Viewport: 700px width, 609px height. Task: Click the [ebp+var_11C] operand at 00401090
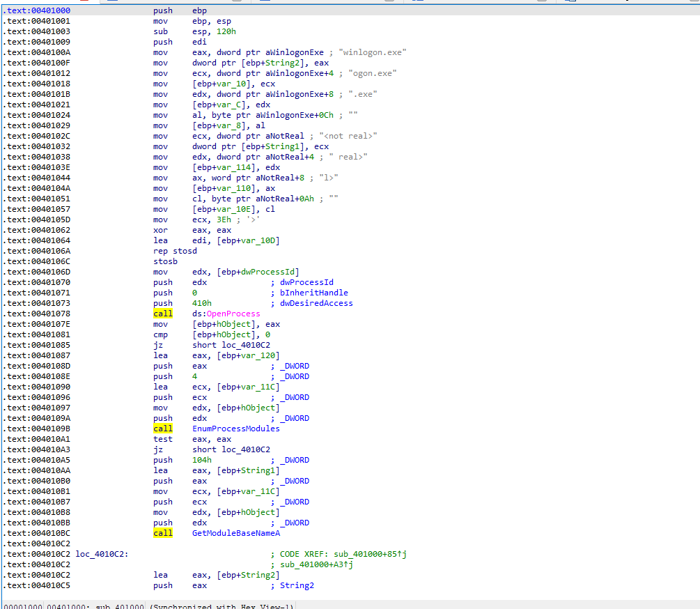pyautogui.click(x=248, y=387)
